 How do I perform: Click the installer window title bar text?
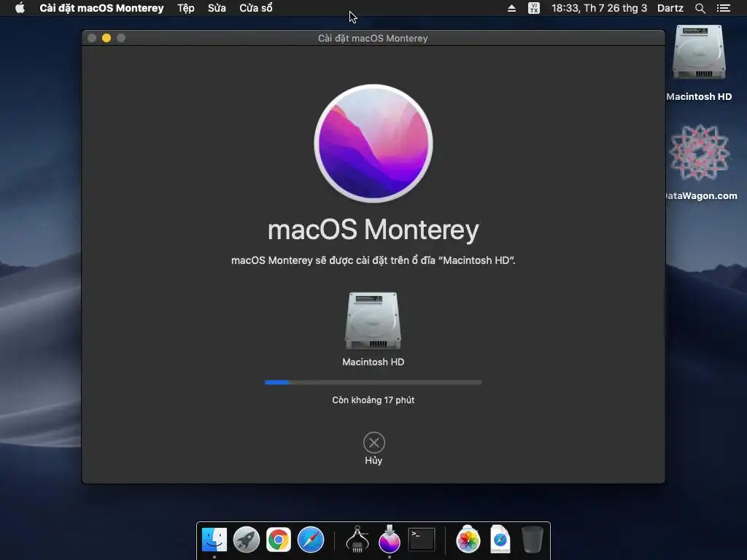(373, 38)
